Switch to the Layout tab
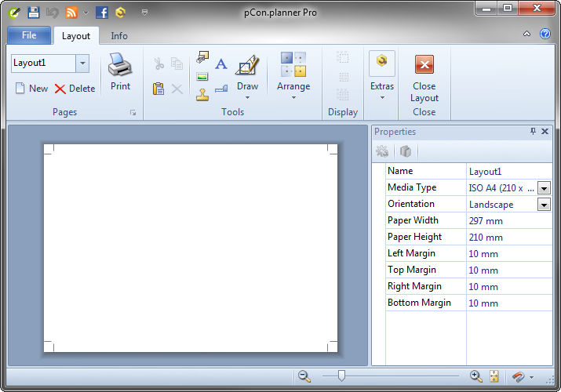Image resolution: width=561 pixels, height=392 pixels. [76, 36]
